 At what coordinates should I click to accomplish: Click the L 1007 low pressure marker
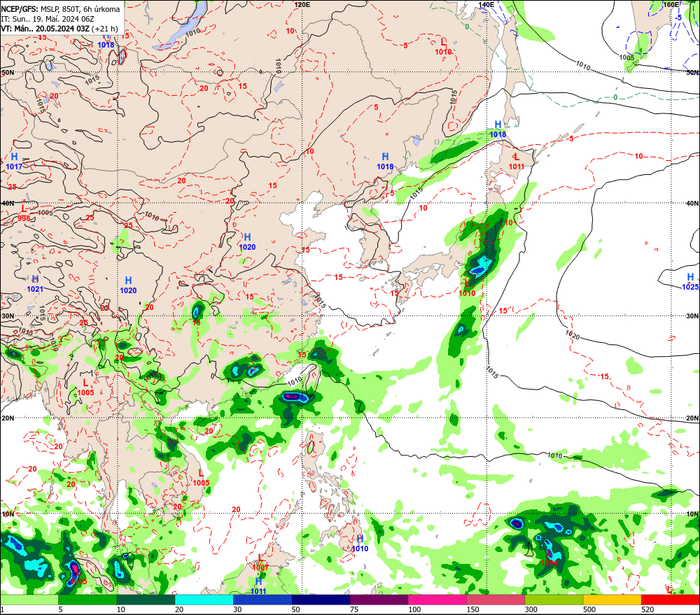click(260, 563)
